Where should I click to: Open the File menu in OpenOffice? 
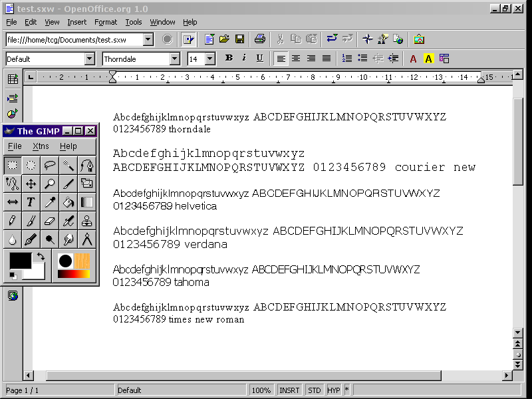[x=11, y=22]
